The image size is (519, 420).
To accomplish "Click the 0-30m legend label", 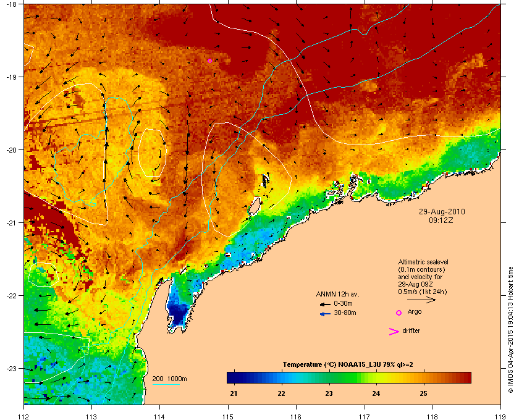I will coord(343,303).
